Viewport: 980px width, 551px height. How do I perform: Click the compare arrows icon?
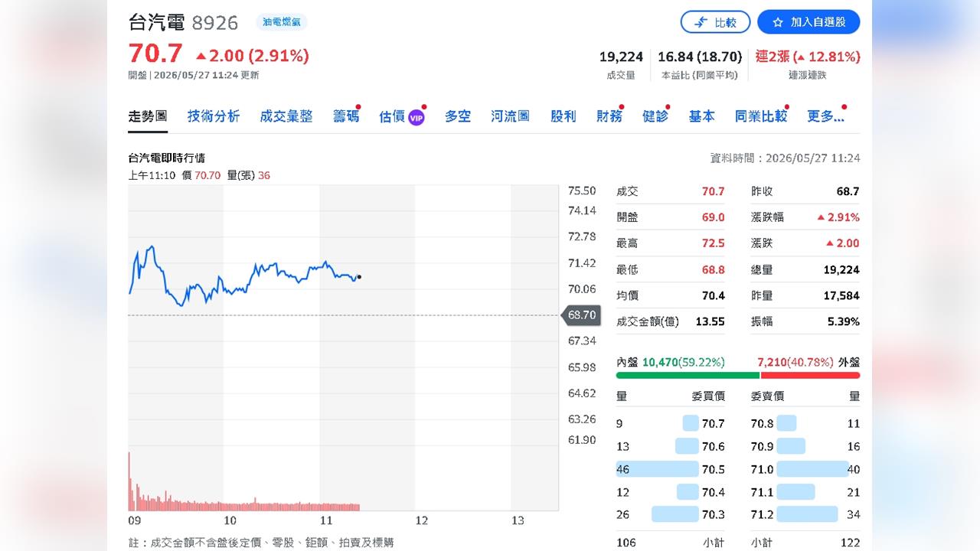coord(701,22)
